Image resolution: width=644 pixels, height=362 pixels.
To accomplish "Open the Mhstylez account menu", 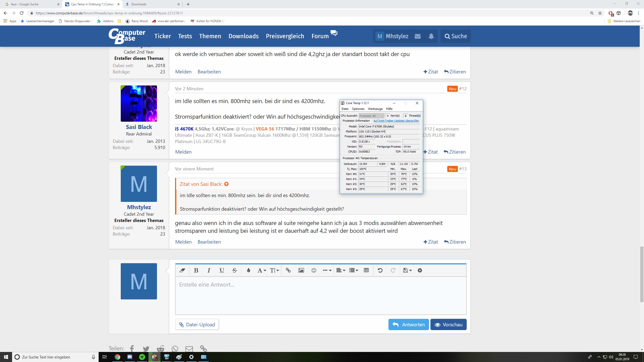I will click(x=392, y=36).
